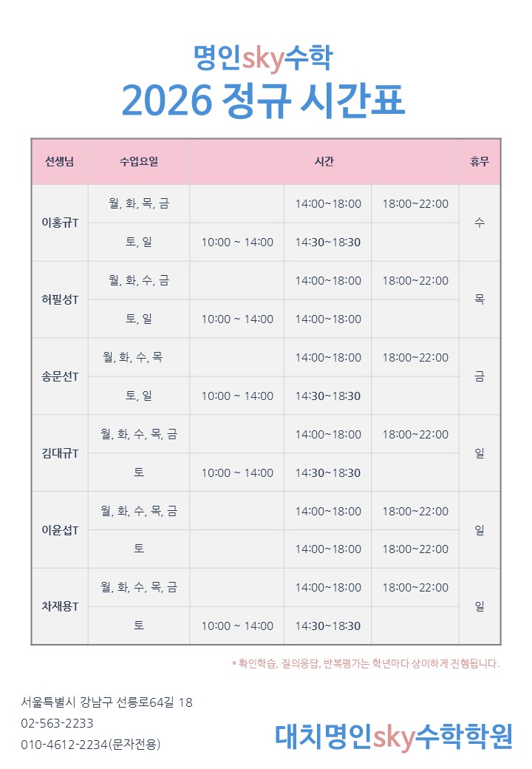
Task: Click the "2026 정규 시간표" title
Action: (263, 100)
